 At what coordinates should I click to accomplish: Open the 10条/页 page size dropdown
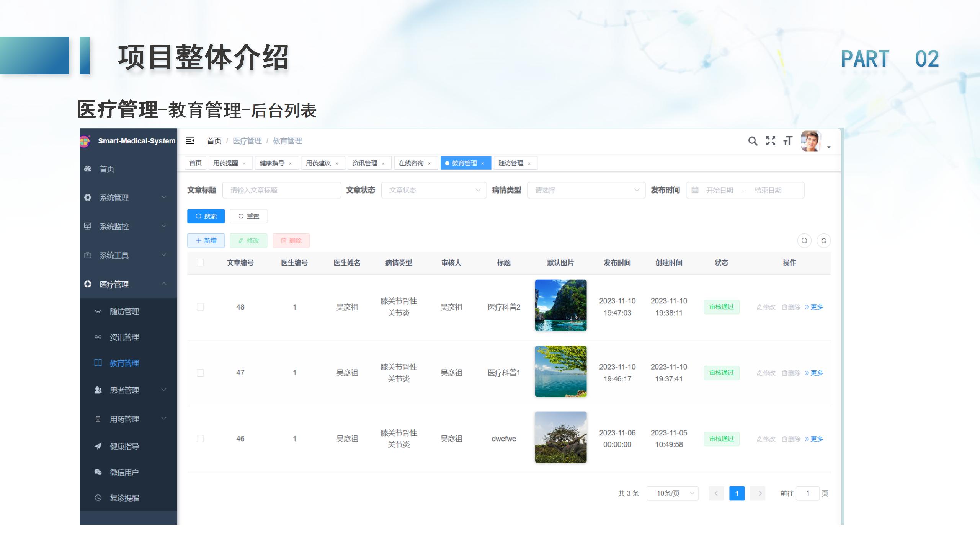(x=672, y=493)
